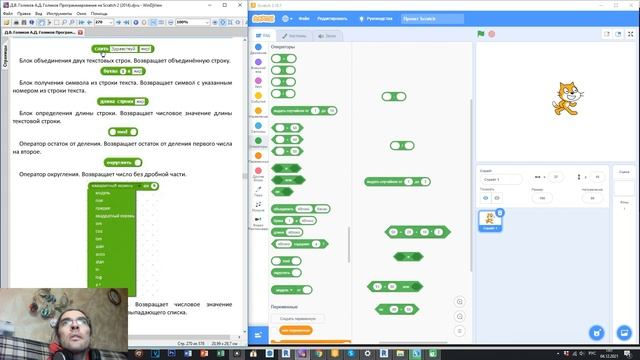Click the project title input field
This screenshot has width=640, height=360.
[x=432, y=19]
